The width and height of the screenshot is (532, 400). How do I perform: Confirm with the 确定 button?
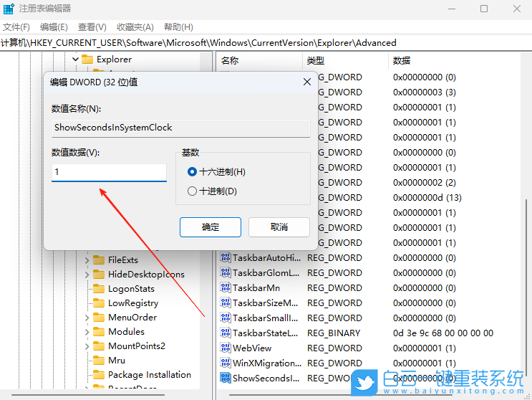(x=211, y=227)
